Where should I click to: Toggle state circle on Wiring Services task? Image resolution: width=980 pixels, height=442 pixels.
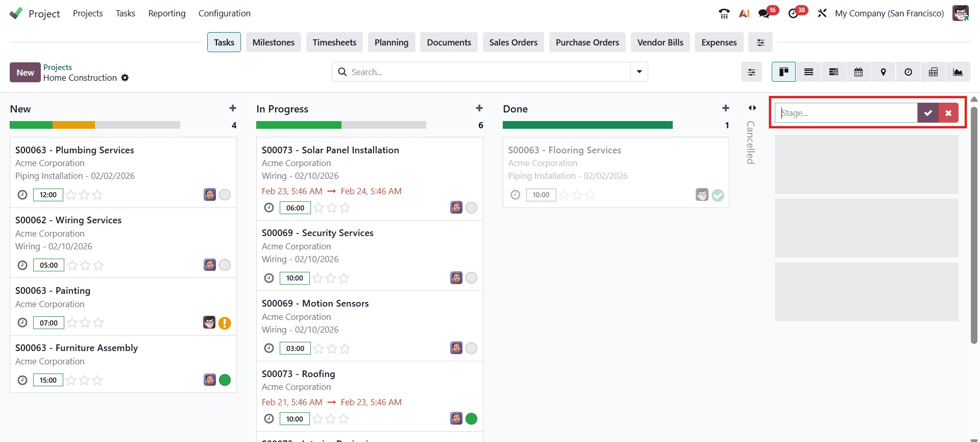coord(225,265)
